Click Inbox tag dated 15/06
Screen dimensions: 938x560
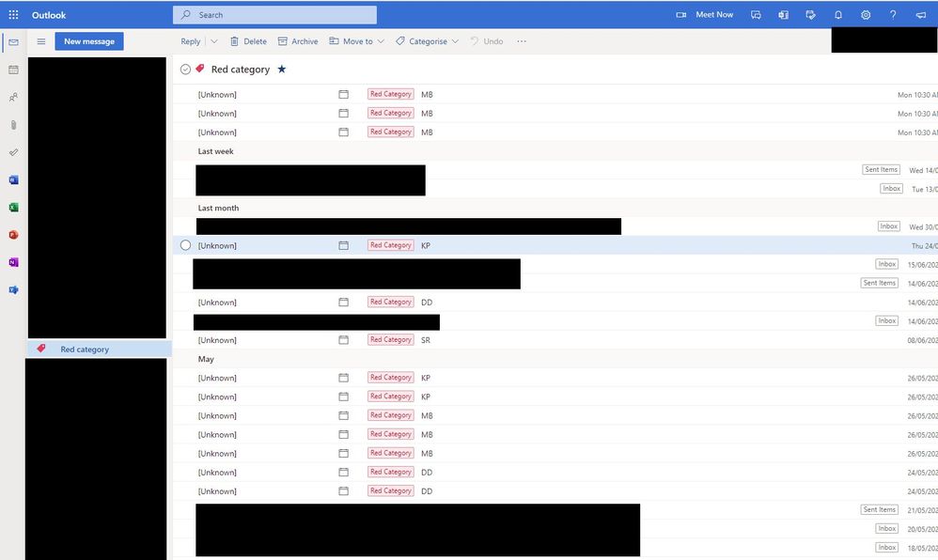point(886,264)
